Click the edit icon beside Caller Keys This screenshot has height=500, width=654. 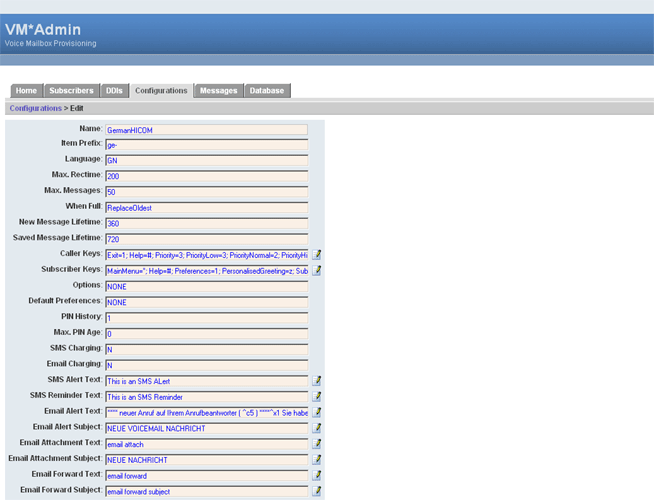pos(317,255)
